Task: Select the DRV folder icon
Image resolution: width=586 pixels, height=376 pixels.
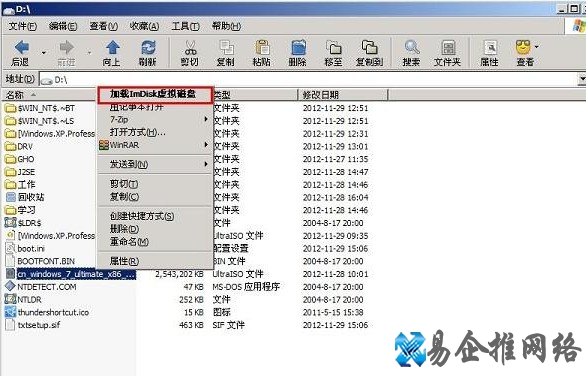Action: pyautogui.click(x=10, y=147)
